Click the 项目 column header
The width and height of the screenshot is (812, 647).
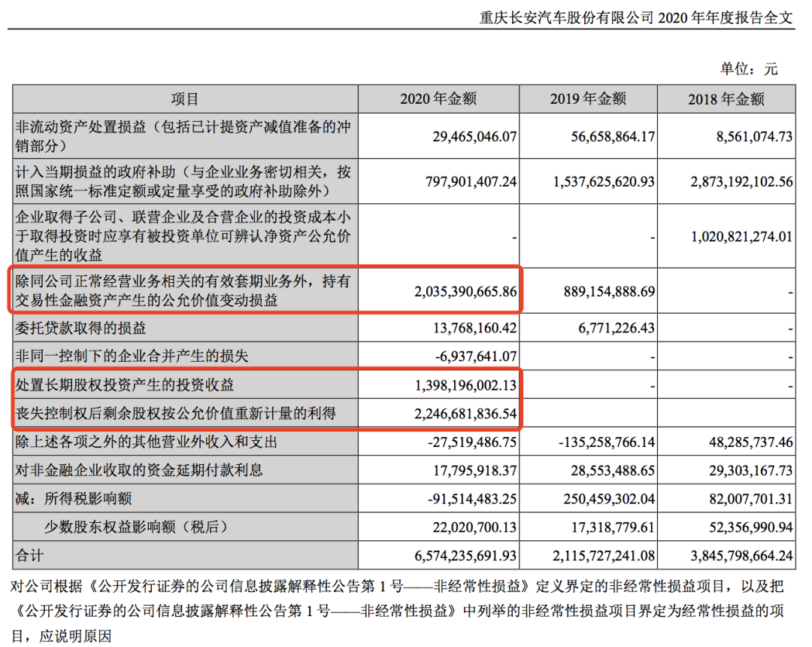coord(185,99)
